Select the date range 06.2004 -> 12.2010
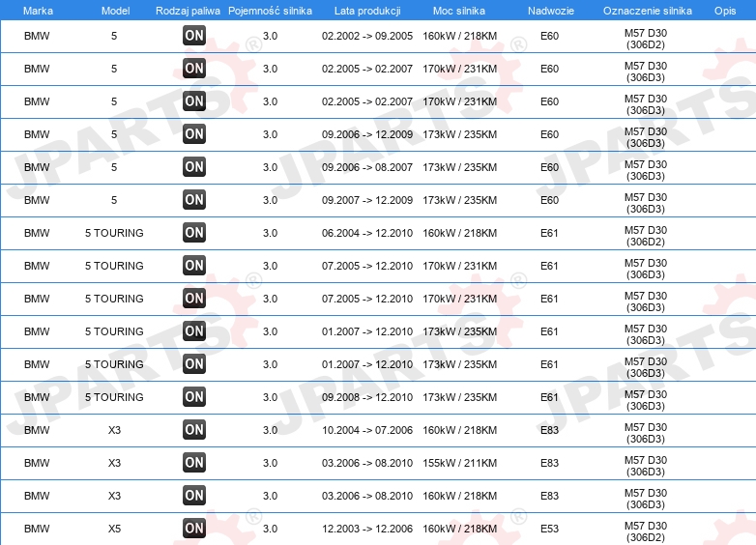 (367, 233)
